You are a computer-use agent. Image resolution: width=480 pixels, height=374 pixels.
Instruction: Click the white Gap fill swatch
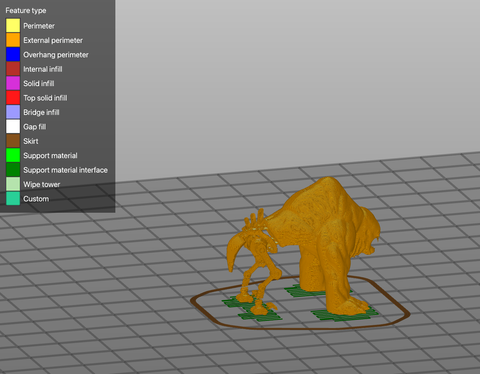pyautogui.click(x=13, y=126)
